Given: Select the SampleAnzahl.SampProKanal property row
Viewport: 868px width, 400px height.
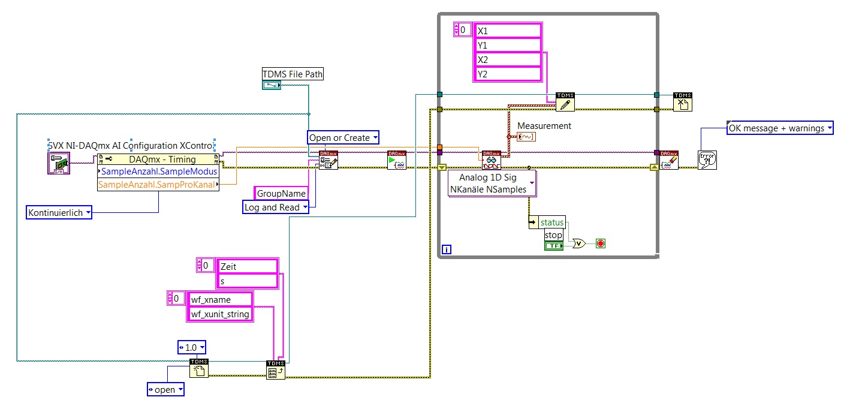Looking at the screenshot, I should [x=158, y=185].
